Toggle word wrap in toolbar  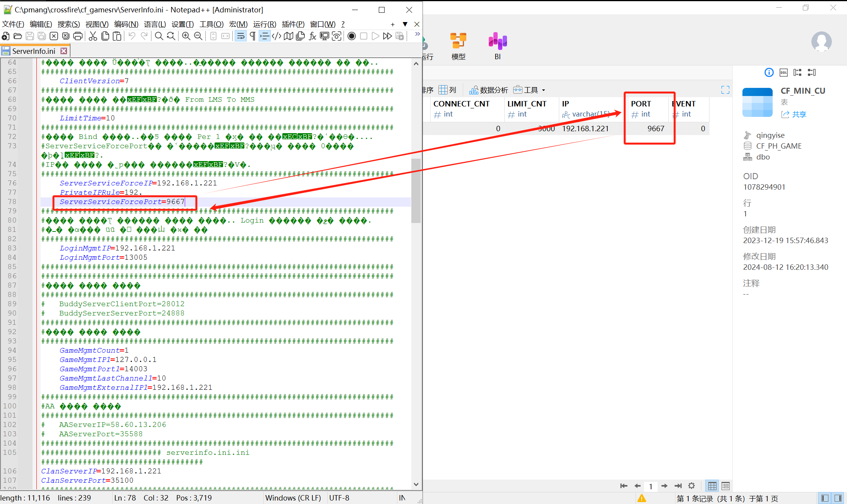click(241, 36)
